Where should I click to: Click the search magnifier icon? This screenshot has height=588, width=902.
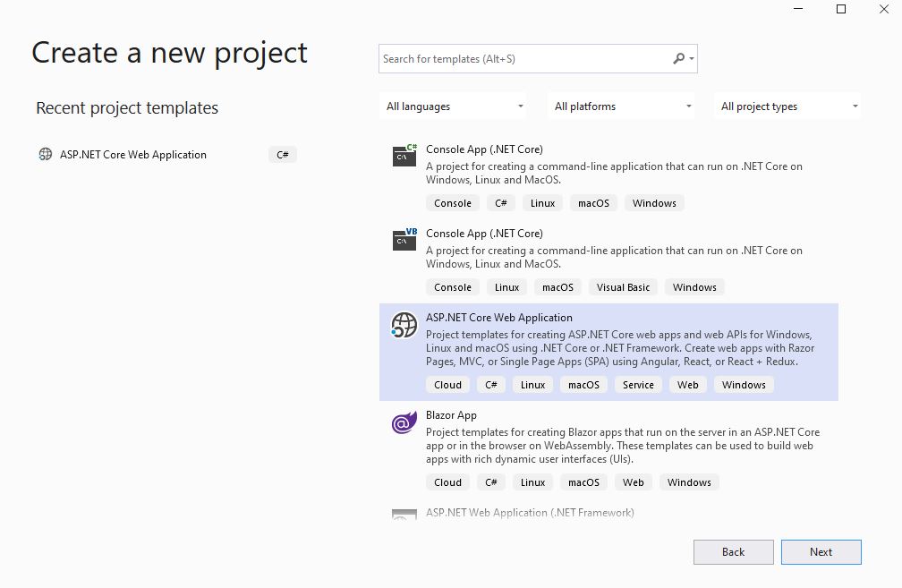point(676,58)
